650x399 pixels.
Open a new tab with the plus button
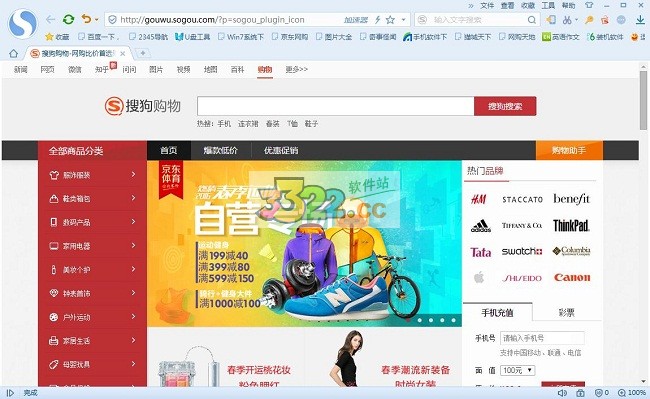(x=143, y=53)
